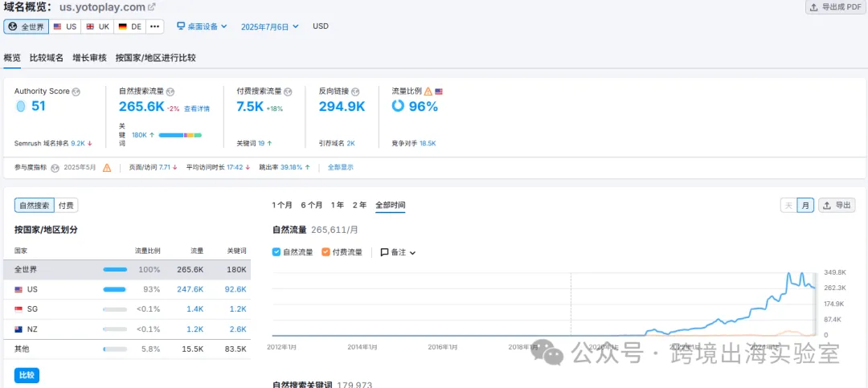Image resolution: width=868 pixels, height=388 pixels.
Task: Click Semrush domain rank 9.2K
Action: (x=78, y=143)
